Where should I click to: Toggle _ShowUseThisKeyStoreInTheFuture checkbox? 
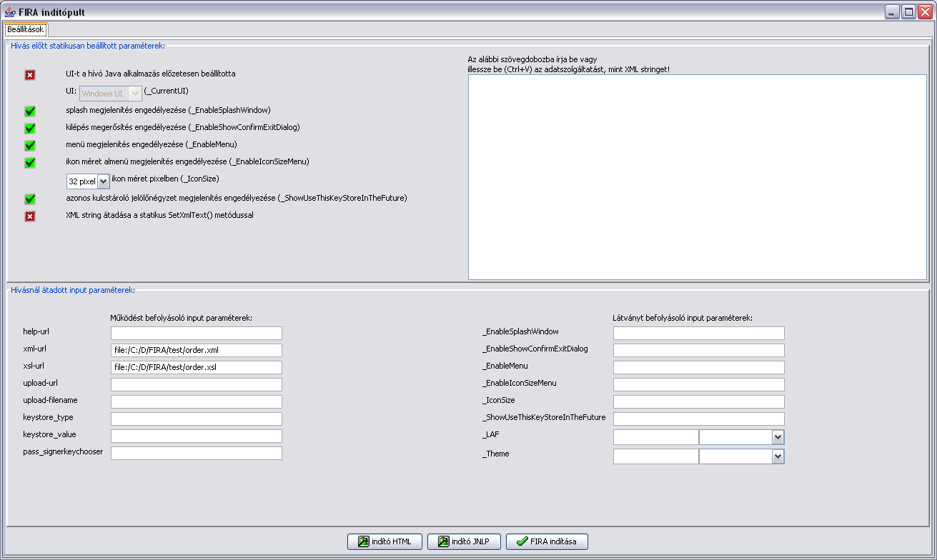[30, 199]
